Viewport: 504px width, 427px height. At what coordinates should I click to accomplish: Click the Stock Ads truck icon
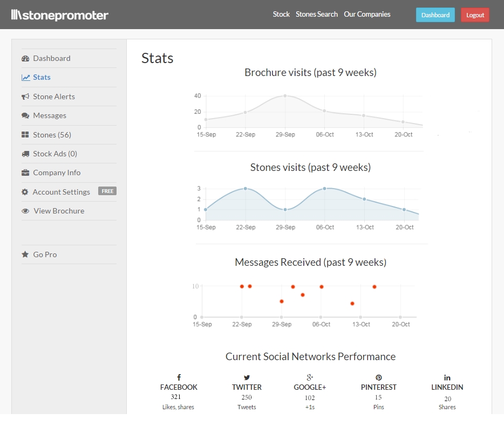[25, 154]
